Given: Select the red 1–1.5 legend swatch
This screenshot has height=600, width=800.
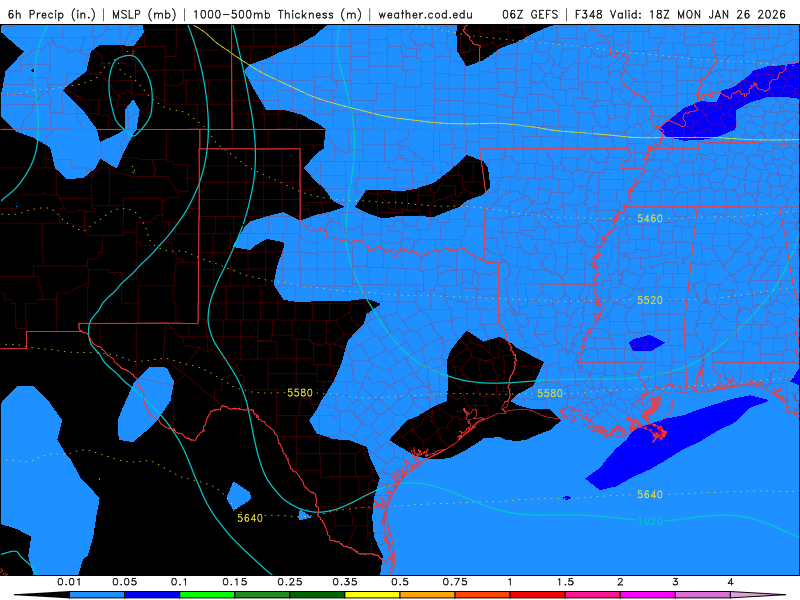Looking at the screenshot, I should [x=538, y=595].
